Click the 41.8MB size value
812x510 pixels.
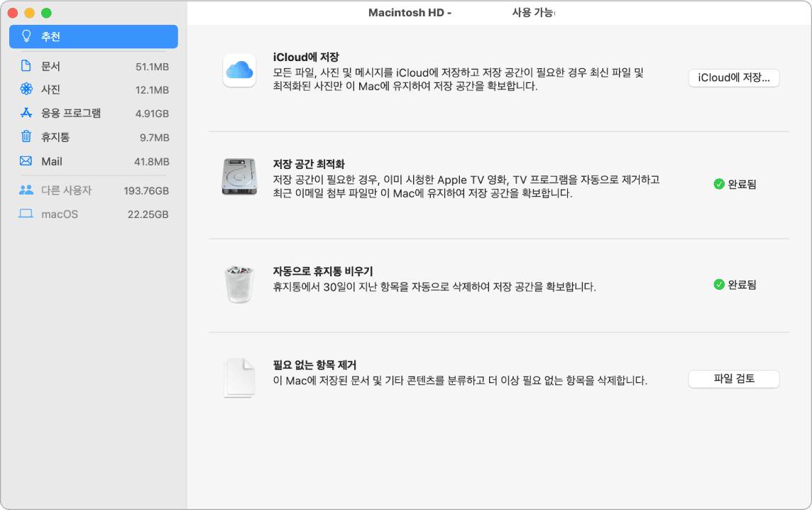[x=152, y=162]
